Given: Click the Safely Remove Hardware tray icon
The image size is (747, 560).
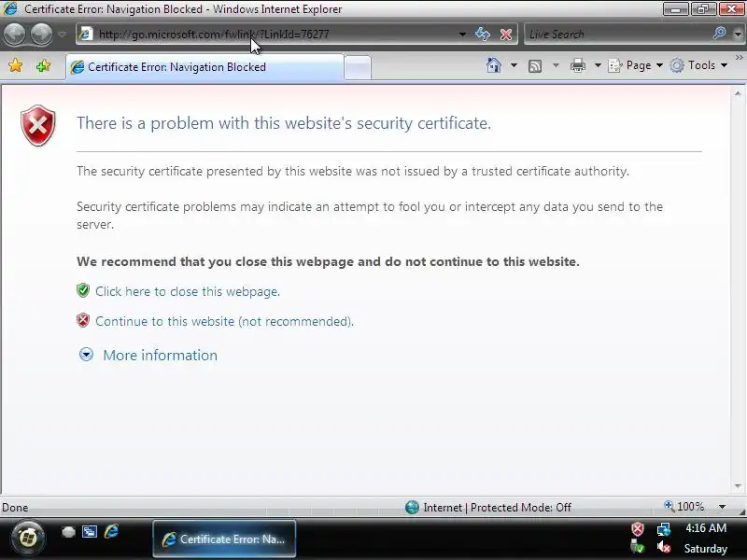Looking at the screenshot, I should coord(638,548).
